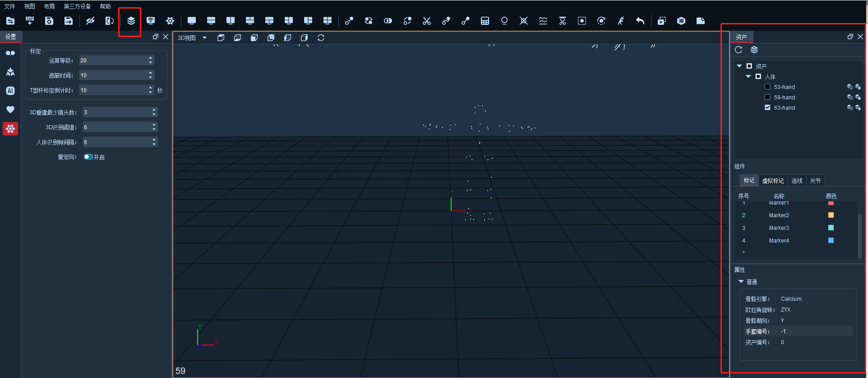Click the calculator toolbar icon

(x=485, y=21)
